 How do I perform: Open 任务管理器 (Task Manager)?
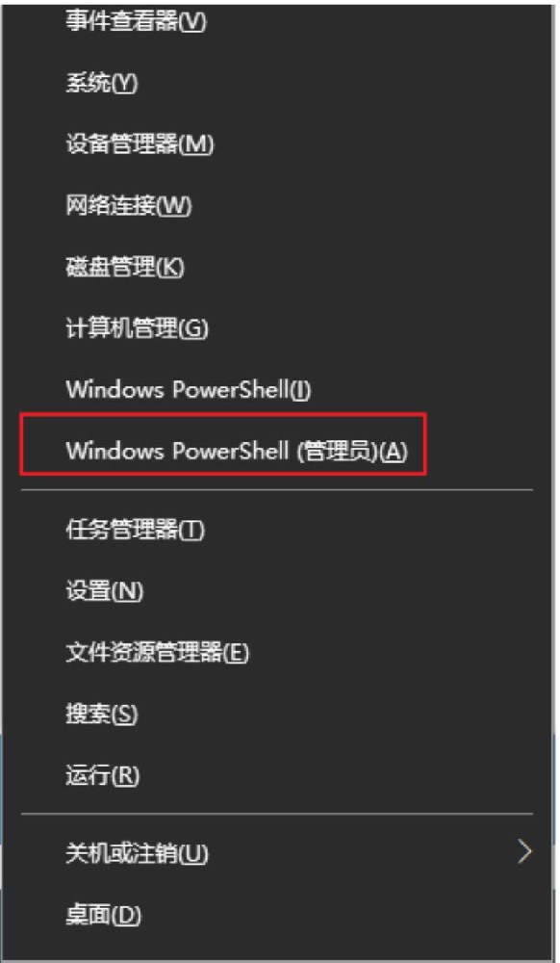277,530
